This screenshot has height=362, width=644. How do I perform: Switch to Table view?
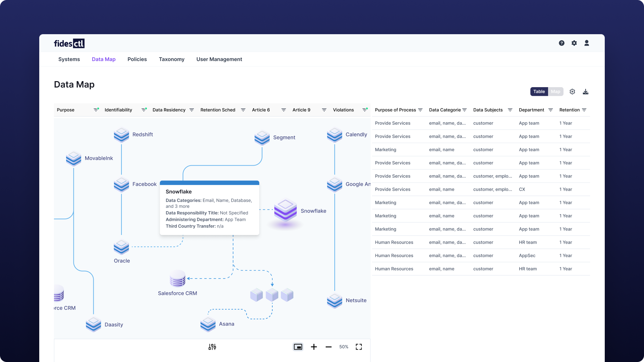coord(539,92)
